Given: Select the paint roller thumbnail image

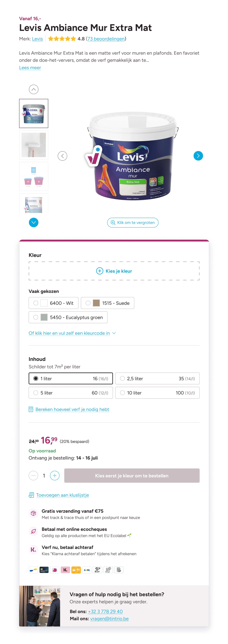Looking at the screenshot, I should (34, 145).
